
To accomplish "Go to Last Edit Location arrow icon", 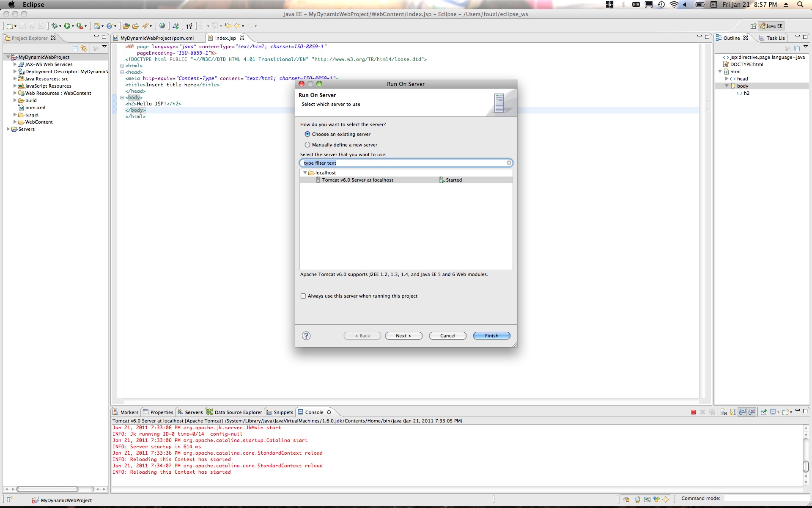I will point(228,26).
